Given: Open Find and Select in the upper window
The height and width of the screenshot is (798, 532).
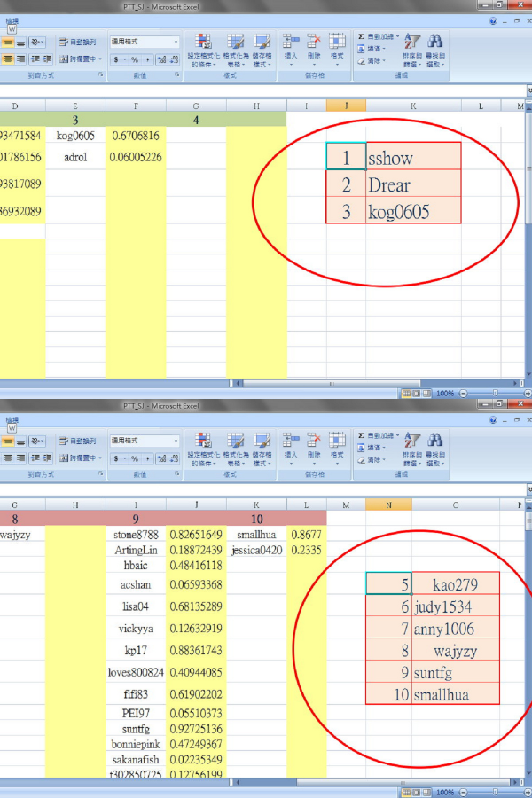Looking at the screenshot, I should [435, 51].
